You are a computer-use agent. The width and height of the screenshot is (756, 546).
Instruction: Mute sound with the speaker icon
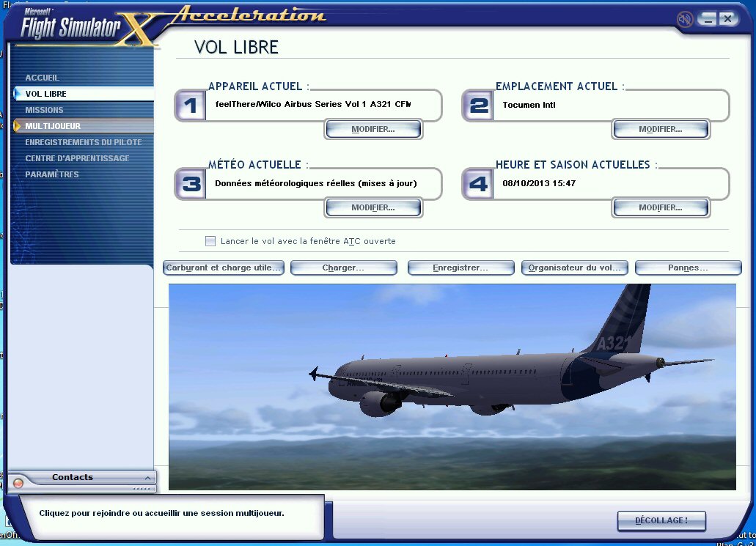click(684, 19)
